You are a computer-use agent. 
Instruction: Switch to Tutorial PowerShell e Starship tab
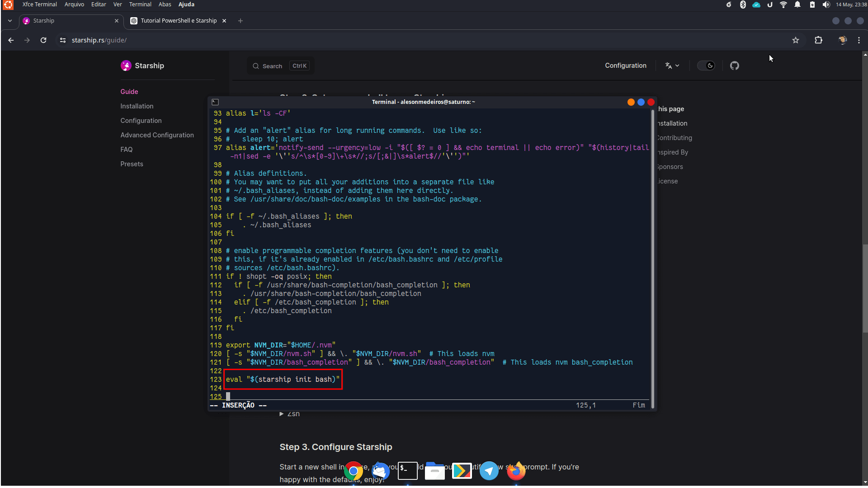178,21
